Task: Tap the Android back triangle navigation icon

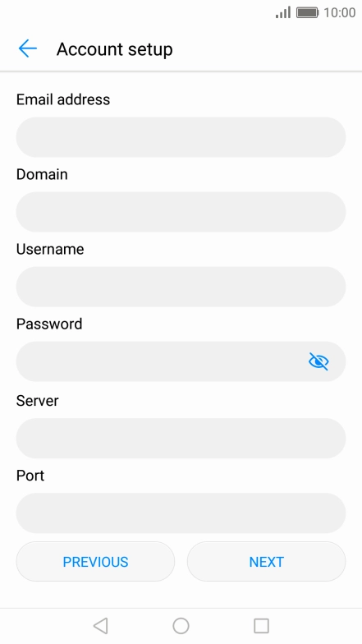Action: point(100,626)
